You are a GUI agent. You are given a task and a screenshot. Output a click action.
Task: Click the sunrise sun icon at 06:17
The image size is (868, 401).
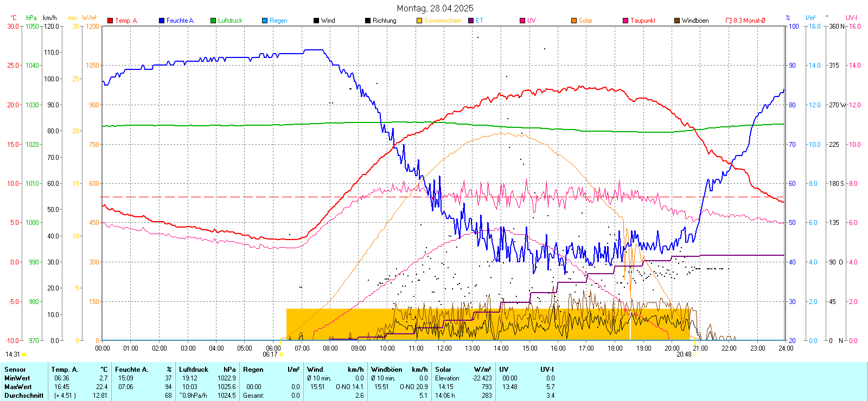(281, 354)
